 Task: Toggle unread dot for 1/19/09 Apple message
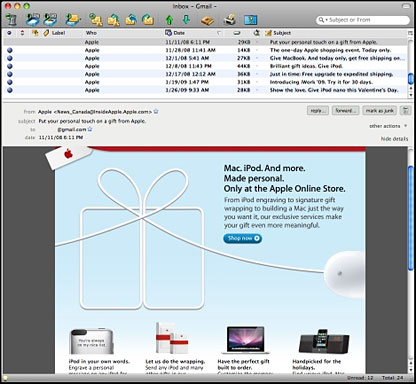pos(10,82)
